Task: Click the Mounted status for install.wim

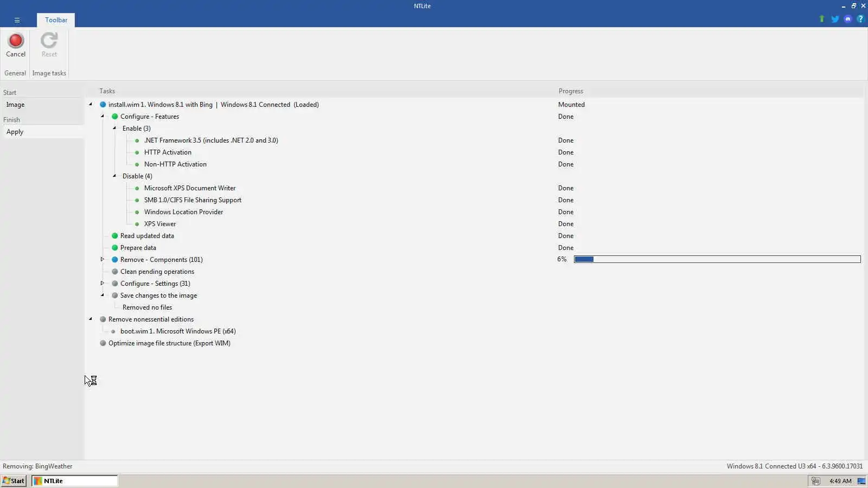Action: (571, 105)
